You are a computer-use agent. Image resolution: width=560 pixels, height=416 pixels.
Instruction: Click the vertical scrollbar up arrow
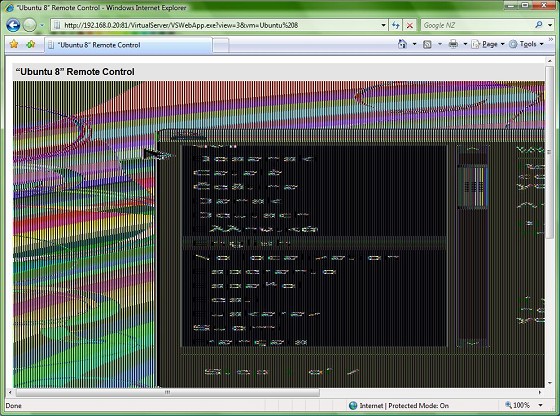(550, 61)
